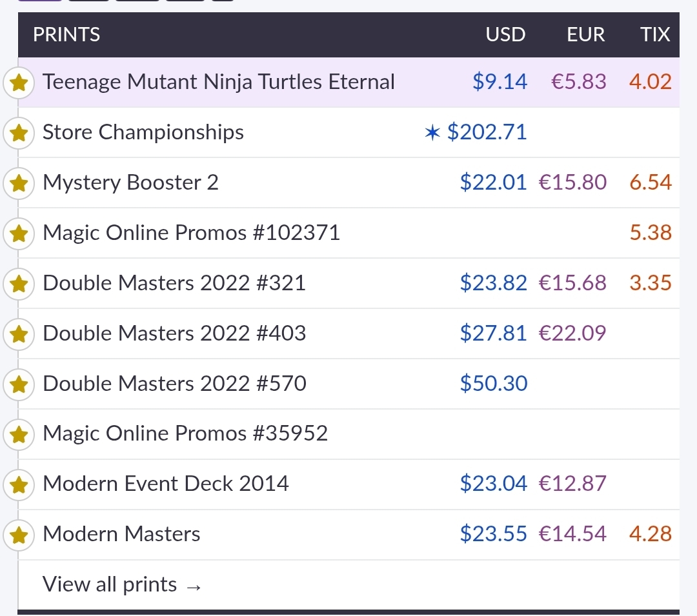Select the €12.87 price for Modern Event Deck 2014

click(572, 484)
